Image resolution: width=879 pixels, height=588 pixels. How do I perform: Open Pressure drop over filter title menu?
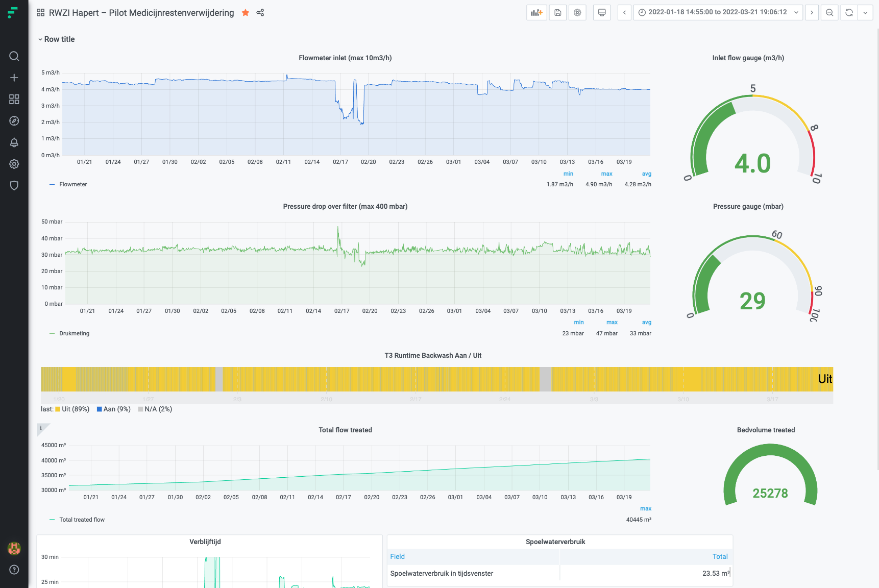coord(345,207)
